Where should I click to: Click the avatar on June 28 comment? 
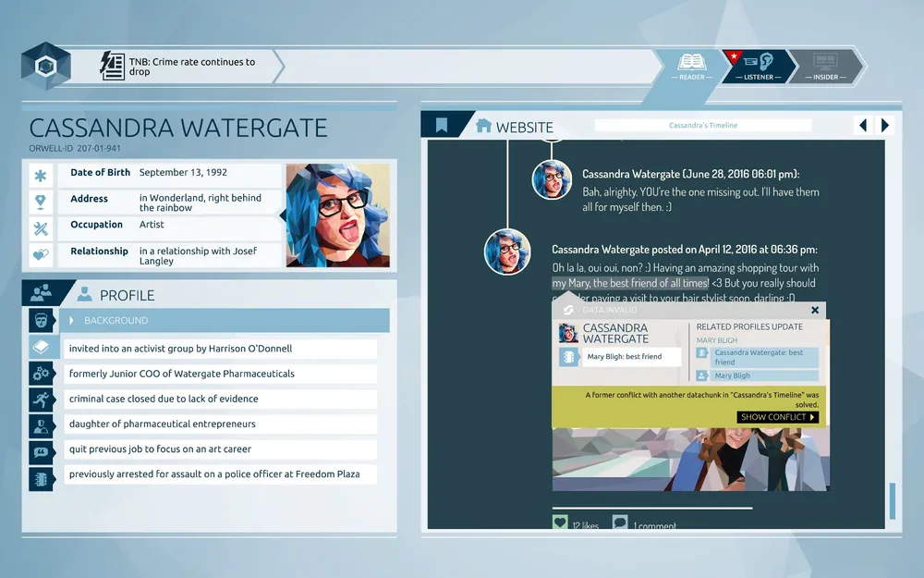(x=552, y=179)
